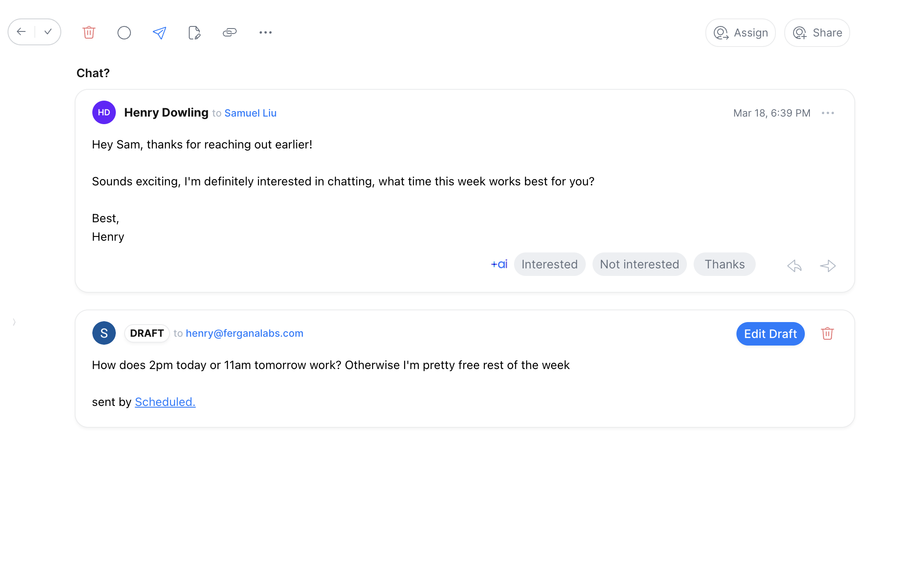This screenshot has width=924, height=572.
Task: Click the forward arrow icon
Action: (827, 266)
